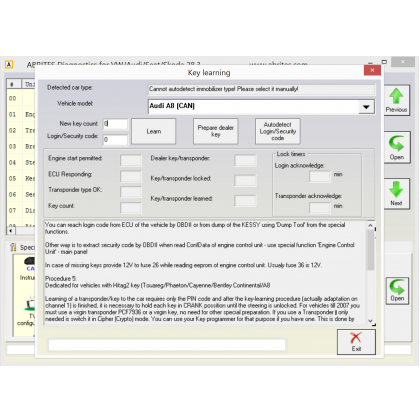Click the 'Procedure 5:' line in instructions
This screenshot has width=420, height=420.
click(60, 278)
